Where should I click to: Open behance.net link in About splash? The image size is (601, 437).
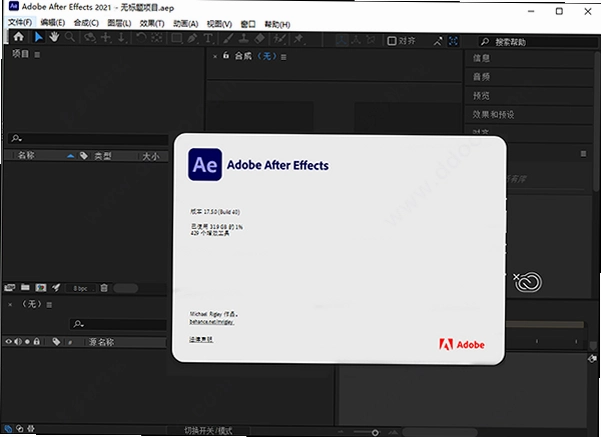[212, 322]
